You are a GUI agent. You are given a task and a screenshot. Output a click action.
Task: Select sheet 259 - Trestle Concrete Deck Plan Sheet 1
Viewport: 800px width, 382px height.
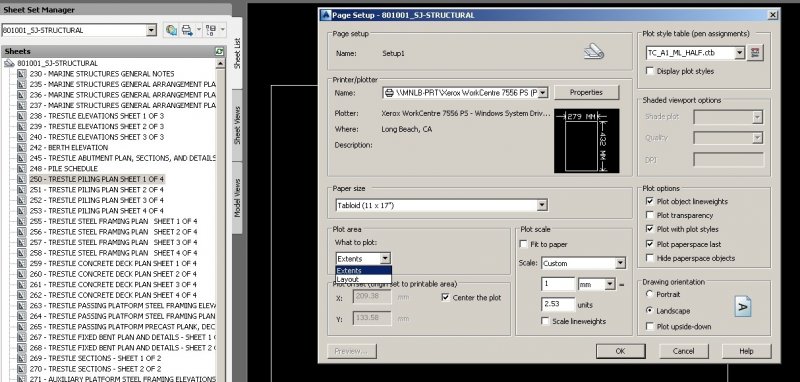click(x=113, y=264)
